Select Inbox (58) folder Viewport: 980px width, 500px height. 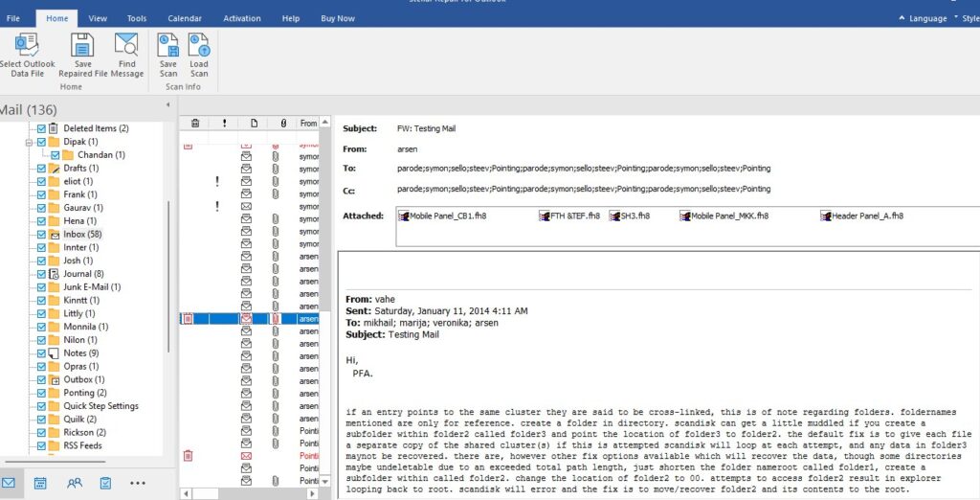82,234
